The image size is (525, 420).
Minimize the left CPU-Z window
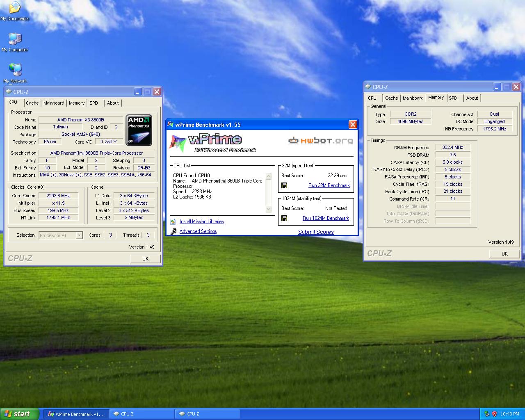pyautogui.click(x=138, y=92)
